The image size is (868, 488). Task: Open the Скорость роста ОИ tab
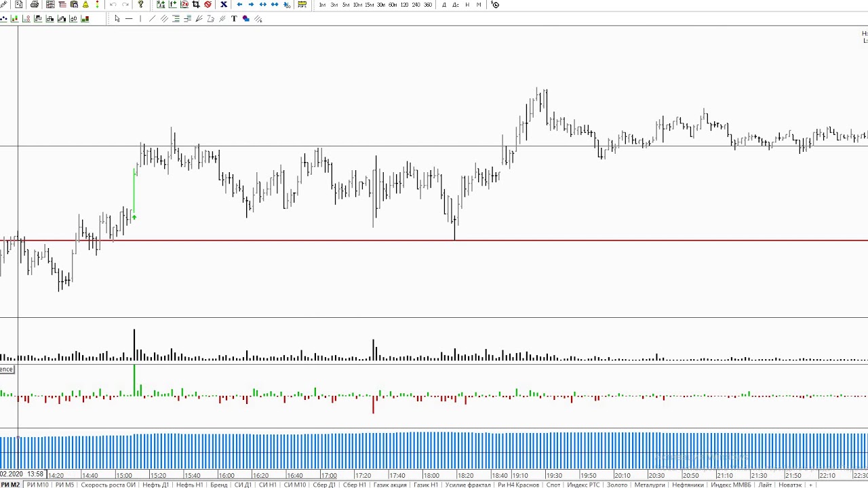coord(108,485)
